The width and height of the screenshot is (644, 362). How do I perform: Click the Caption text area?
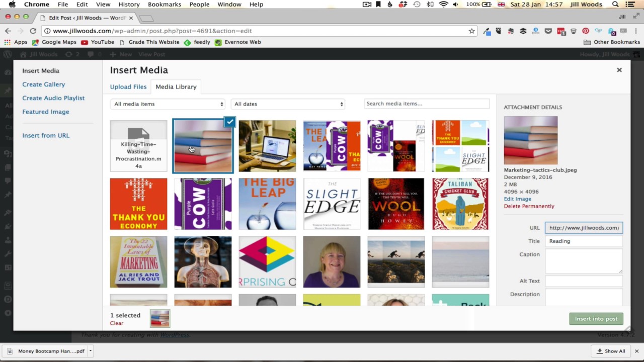pos(584,261)
